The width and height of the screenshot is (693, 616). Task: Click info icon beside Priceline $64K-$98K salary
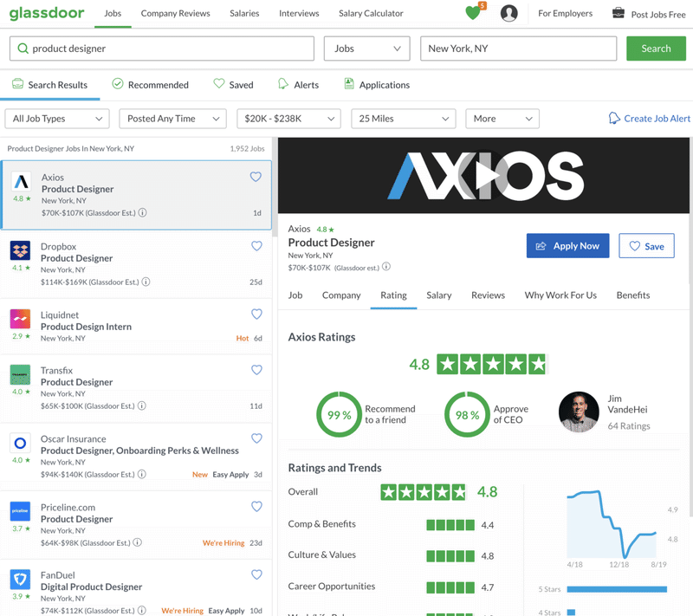tap(138, 542)
